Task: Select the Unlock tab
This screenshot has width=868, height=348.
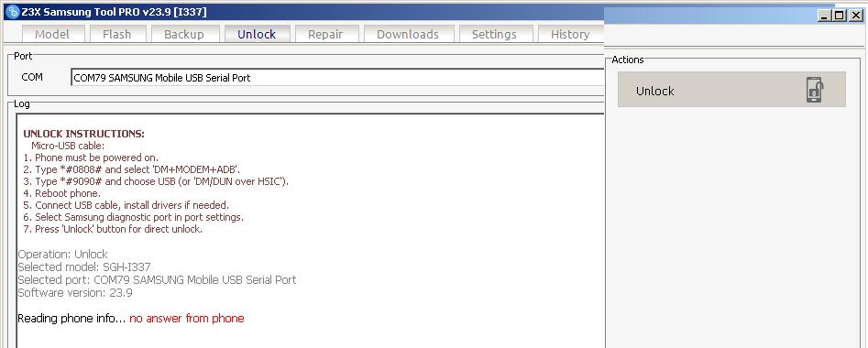Action: click(257, 34)
